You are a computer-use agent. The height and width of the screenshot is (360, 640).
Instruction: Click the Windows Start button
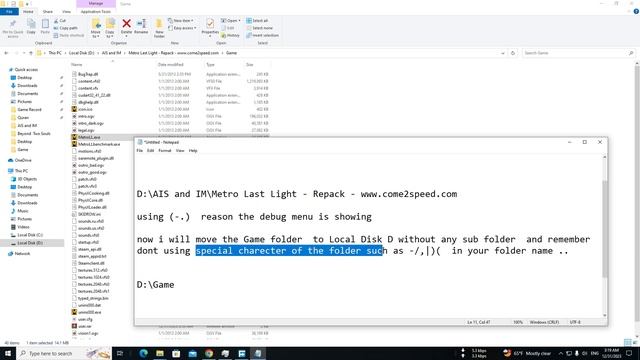point(8,353)
